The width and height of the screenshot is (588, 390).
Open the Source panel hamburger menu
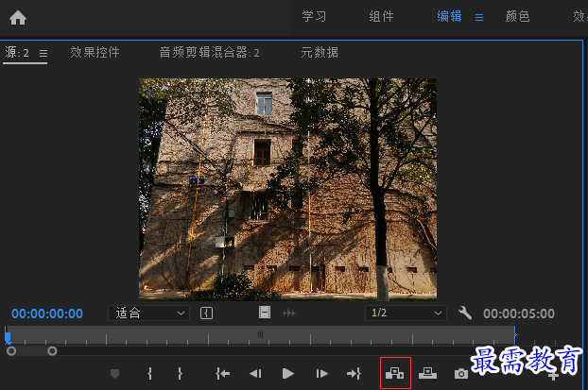[x=43, y=53]
